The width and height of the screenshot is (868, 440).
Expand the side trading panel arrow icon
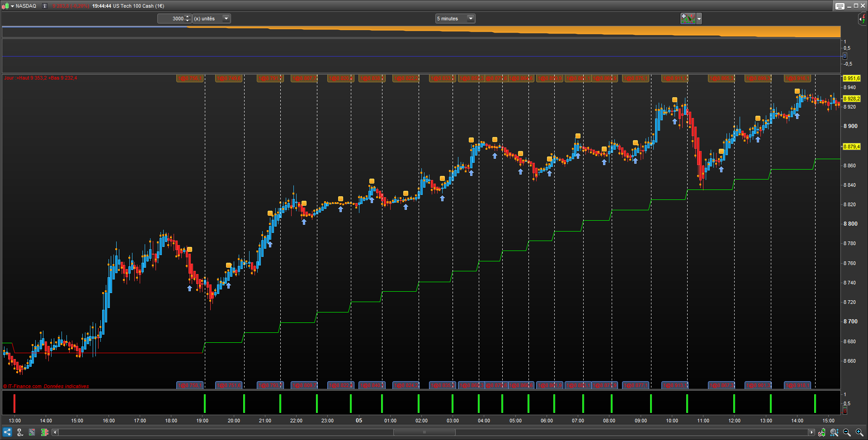863,19
